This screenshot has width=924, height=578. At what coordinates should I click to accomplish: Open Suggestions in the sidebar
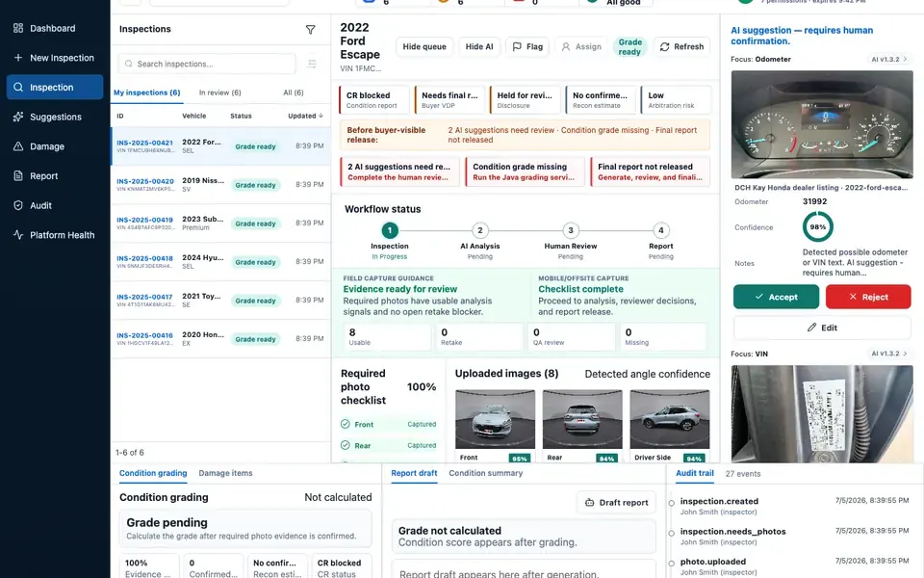coord(54,117)
